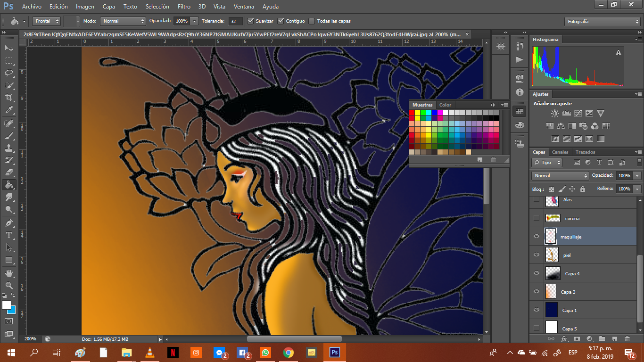The image size is (644, 362).
Task: Click the Tolerancia input field
Action: pyautogui.click(x=236, y=21)
